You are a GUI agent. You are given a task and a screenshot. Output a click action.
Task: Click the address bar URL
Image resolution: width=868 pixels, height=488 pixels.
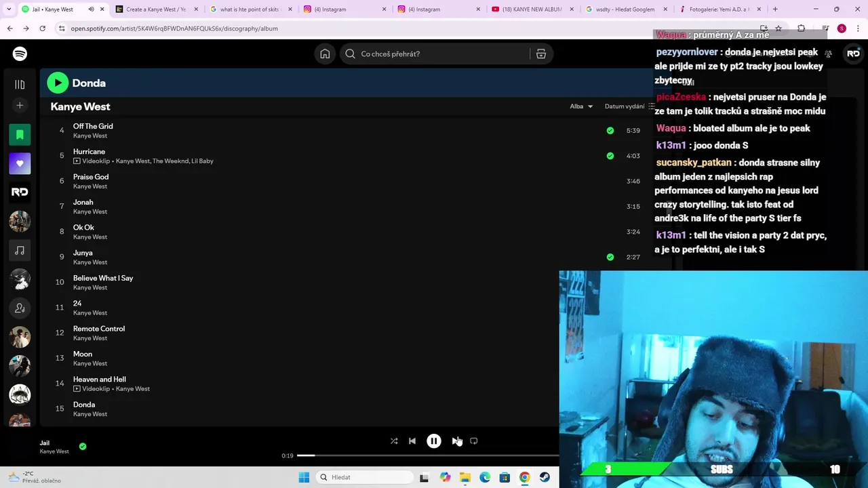tap(174, 28)
